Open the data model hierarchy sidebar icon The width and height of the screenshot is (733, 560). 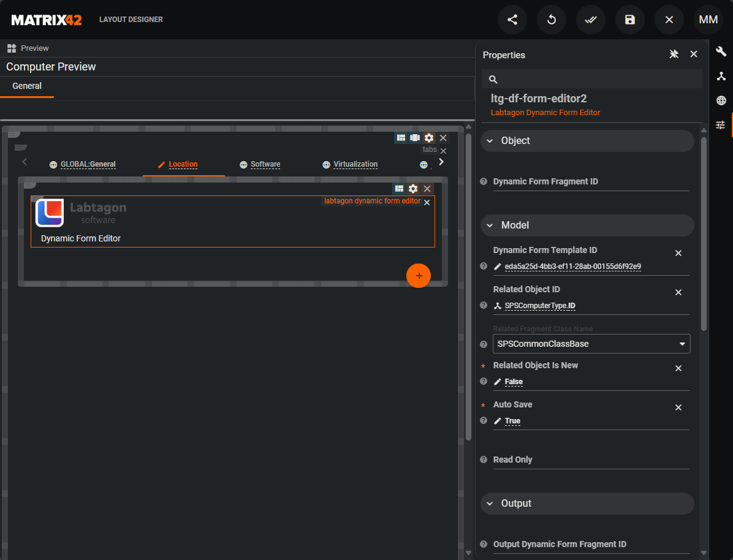pyautogui.click(x=721, y=76)
